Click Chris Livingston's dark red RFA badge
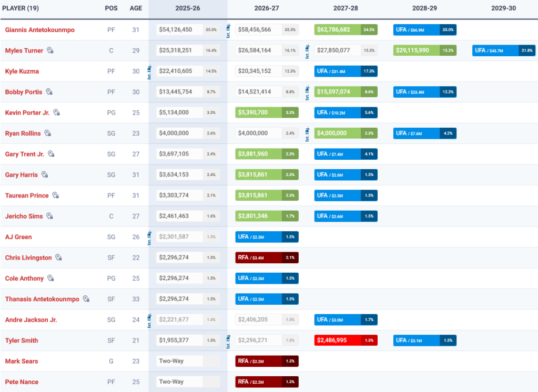 tap(267, 257)
